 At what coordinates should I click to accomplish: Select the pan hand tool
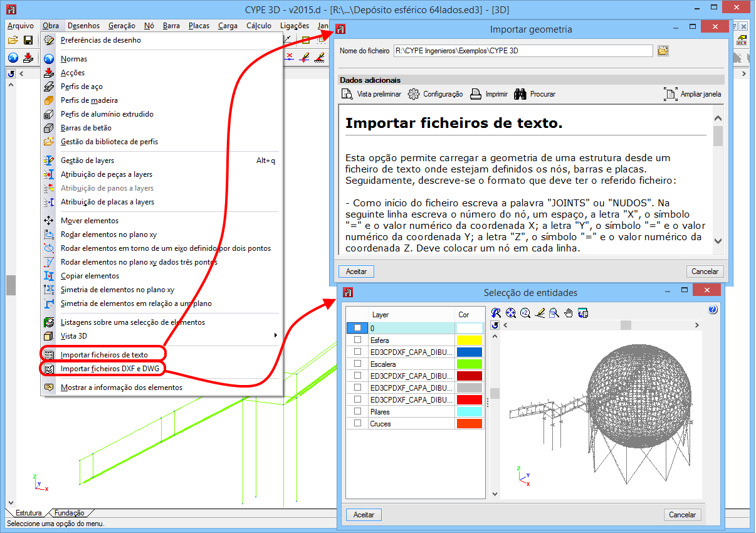(x=569, y=312)
